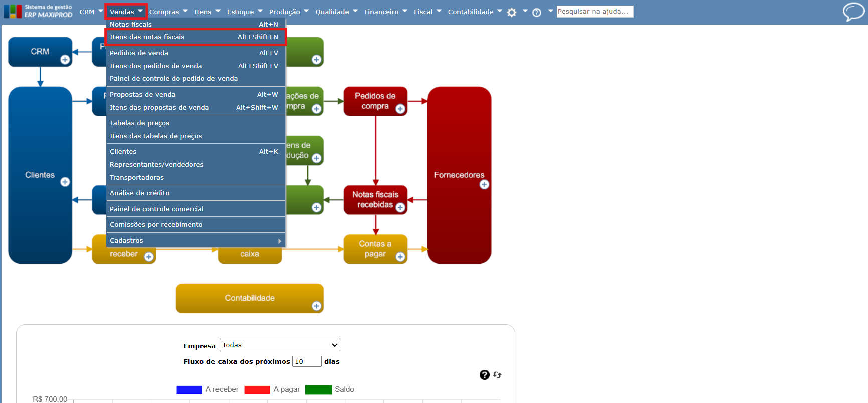
Task: Click the black help icon near chart
Action: coord(484,375)
